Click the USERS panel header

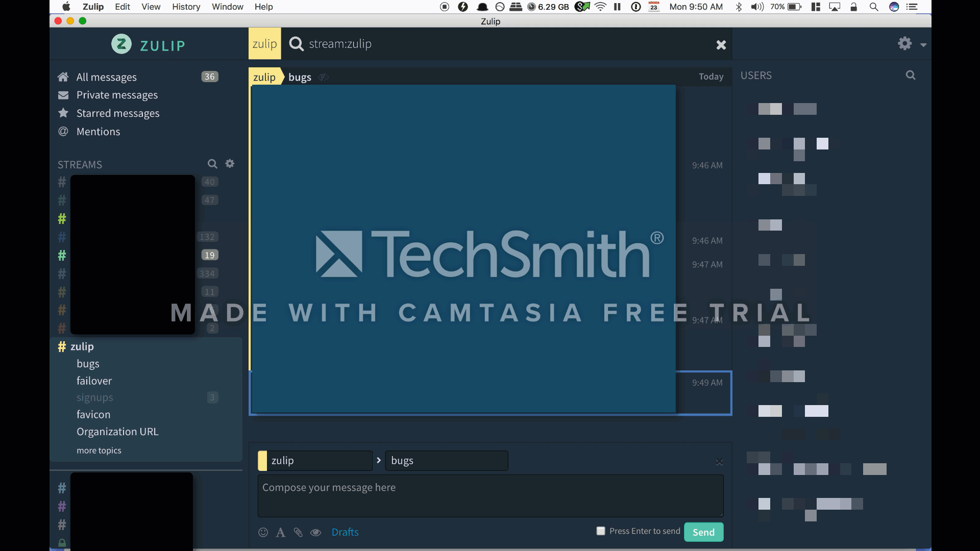756,76
